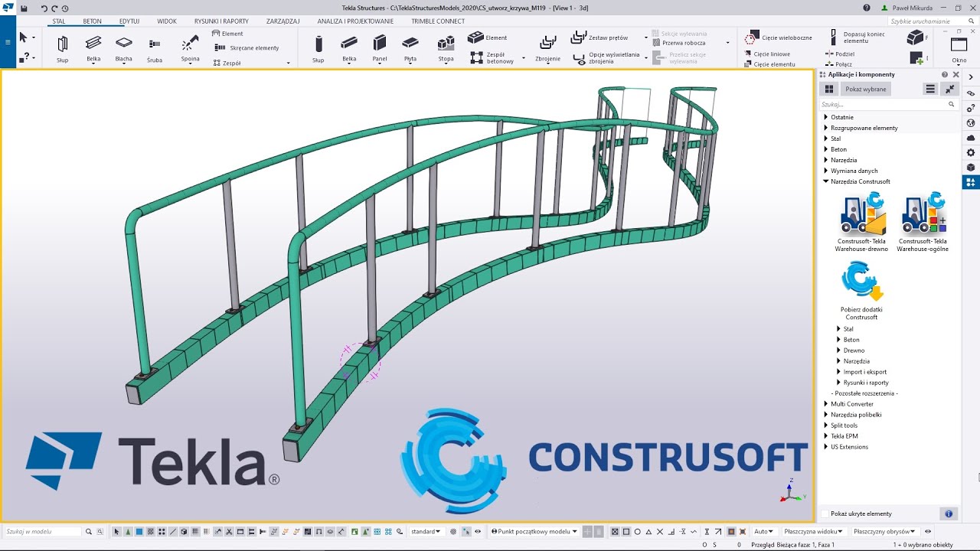Click the Stopa footing tool
Image resolution: width=980 pixels, height=551 pixels.
[446, 49]
